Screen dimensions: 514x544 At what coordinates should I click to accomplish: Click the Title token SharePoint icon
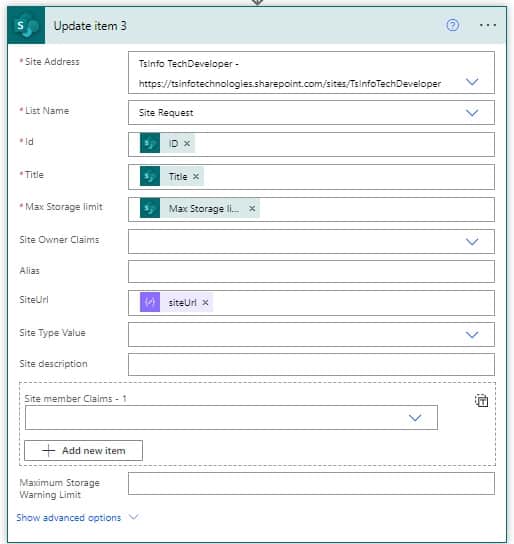[x=150, y=176]
